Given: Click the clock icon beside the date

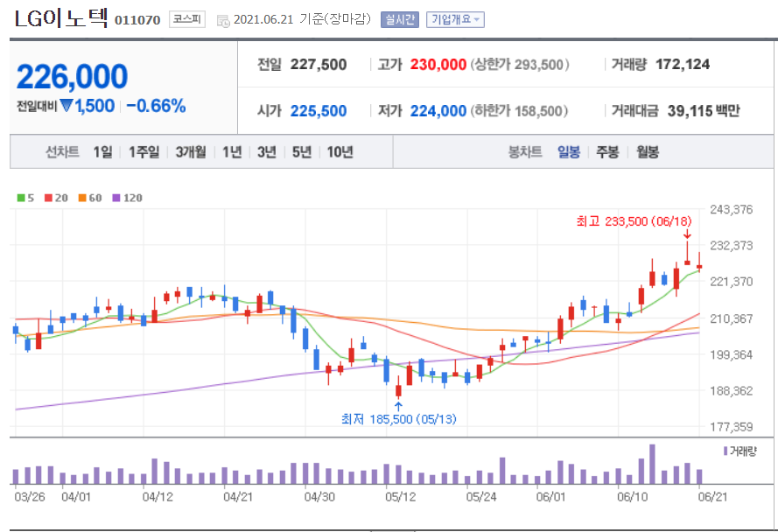Looking at the screenshot, I should point(223,21).
